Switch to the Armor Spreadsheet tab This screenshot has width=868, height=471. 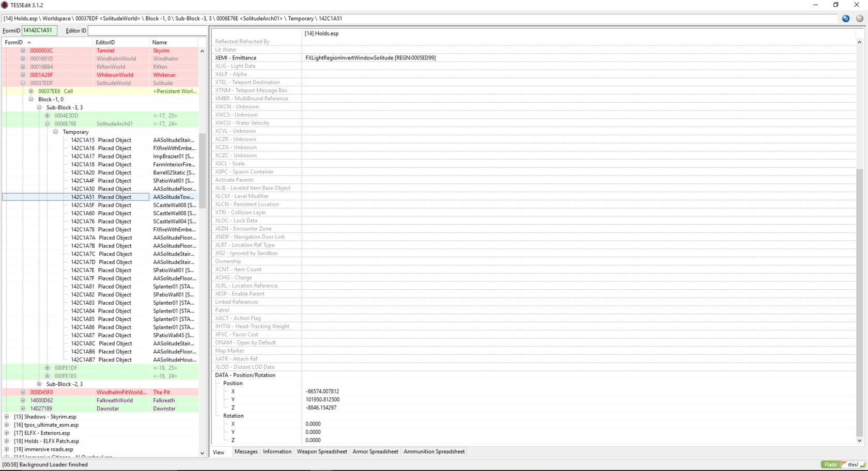pos(375,452)
